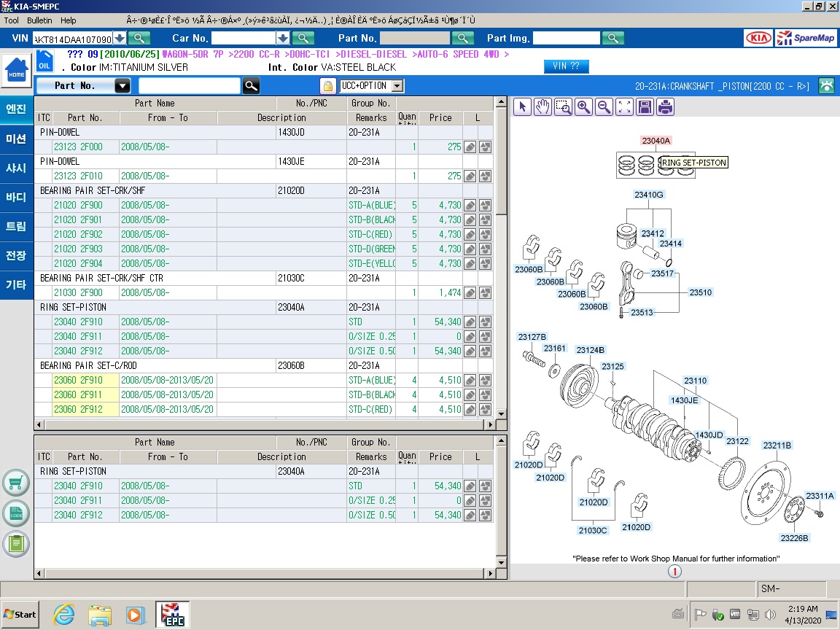
Task: Choose the zoom-to-region marquee tool
Action: tap(562, 107)
